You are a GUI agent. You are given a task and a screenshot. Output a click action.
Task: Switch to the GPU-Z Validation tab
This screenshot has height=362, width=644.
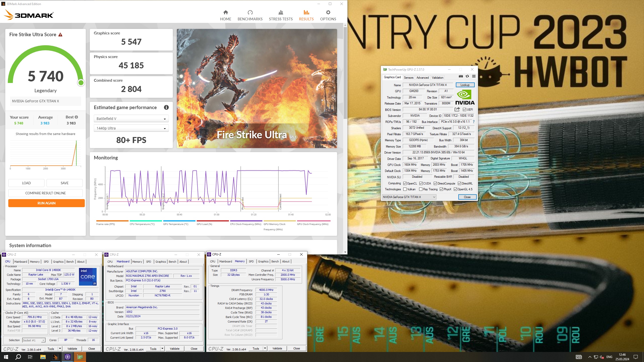coord(437,78)
